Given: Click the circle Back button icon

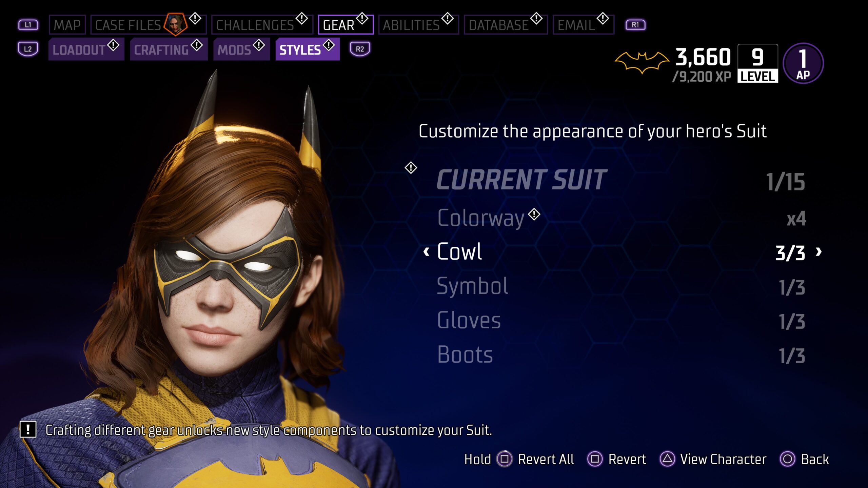Looking at the screenshot, I should tap(787, 459).
